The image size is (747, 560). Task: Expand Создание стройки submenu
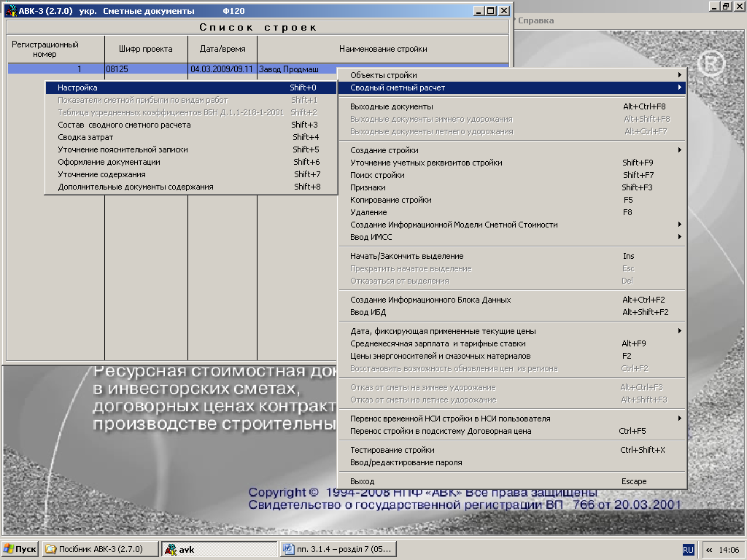point(512,150)
